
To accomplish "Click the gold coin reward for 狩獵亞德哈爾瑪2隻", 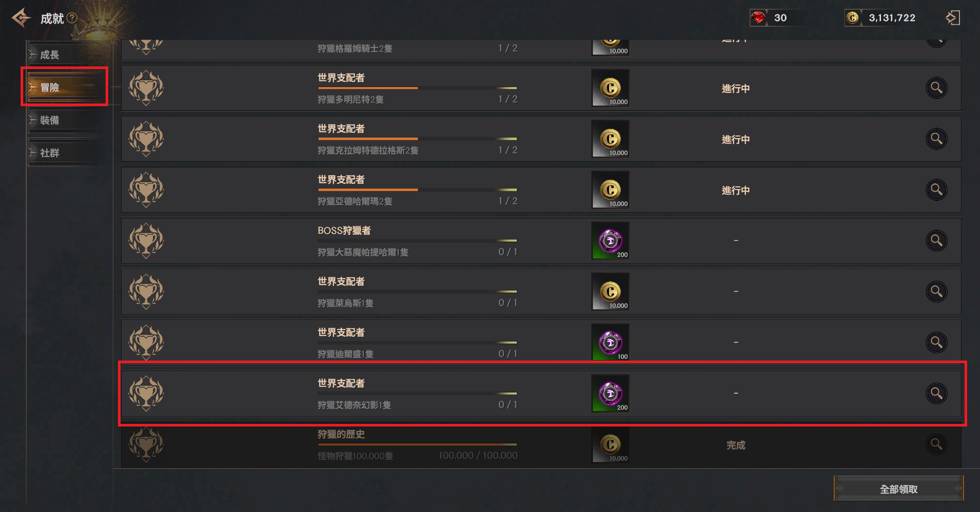I will (611, 190).
